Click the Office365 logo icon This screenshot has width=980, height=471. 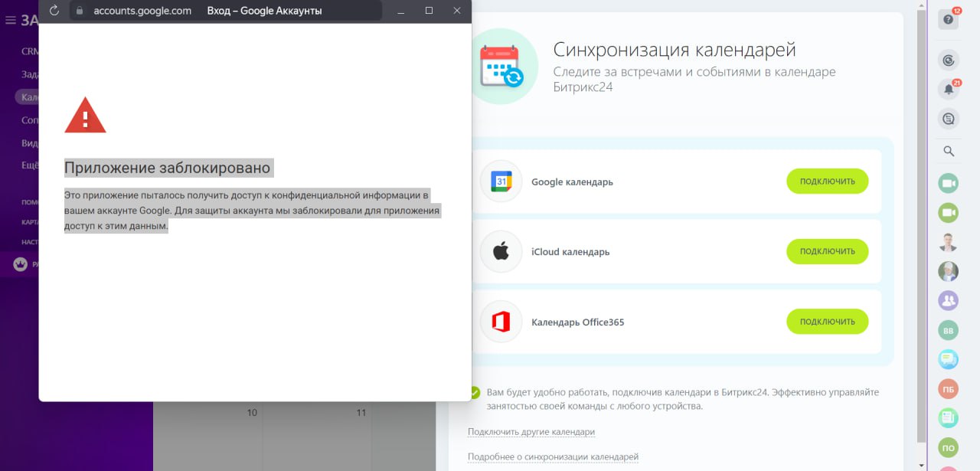(501, 322)
